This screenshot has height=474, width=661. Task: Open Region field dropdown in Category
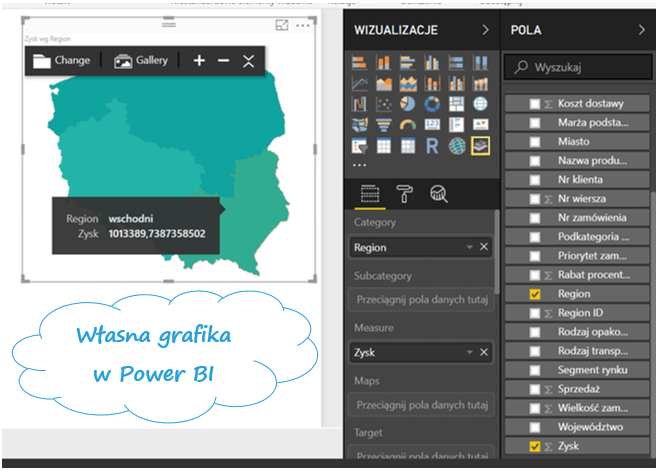click(x=469, y=247)
